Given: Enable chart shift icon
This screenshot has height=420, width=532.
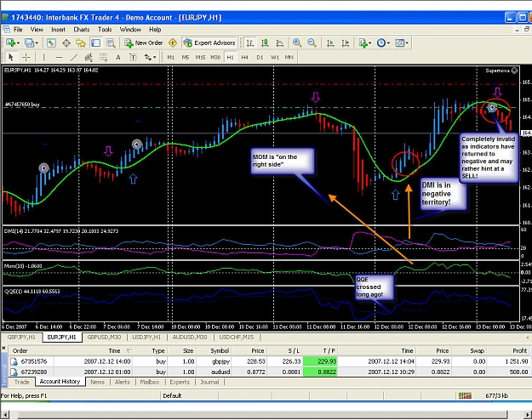Looking at the screenshot, I should 345,43.
